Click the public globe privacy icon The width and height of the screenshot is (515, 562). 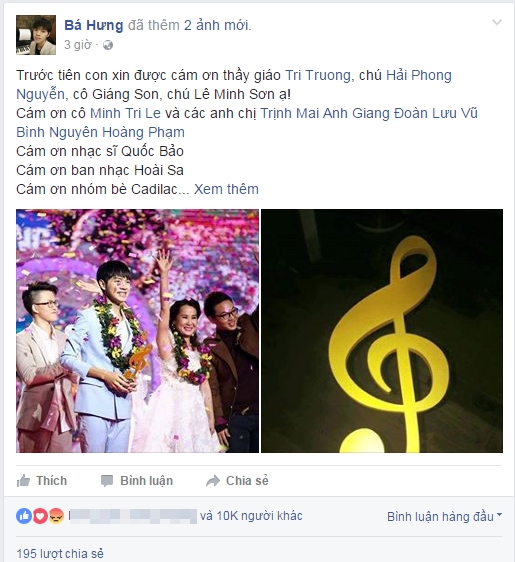(108, 45)
